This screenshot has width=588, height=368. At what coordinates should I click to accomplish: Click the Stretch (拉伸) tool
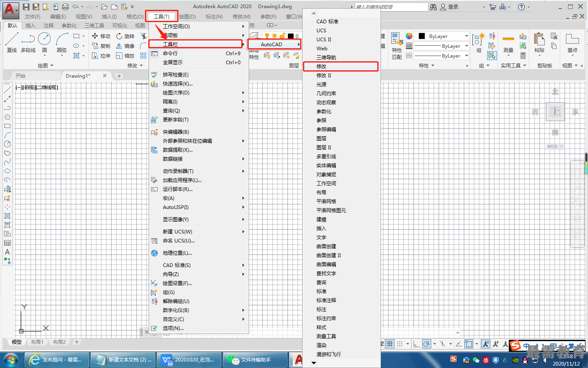101,56
